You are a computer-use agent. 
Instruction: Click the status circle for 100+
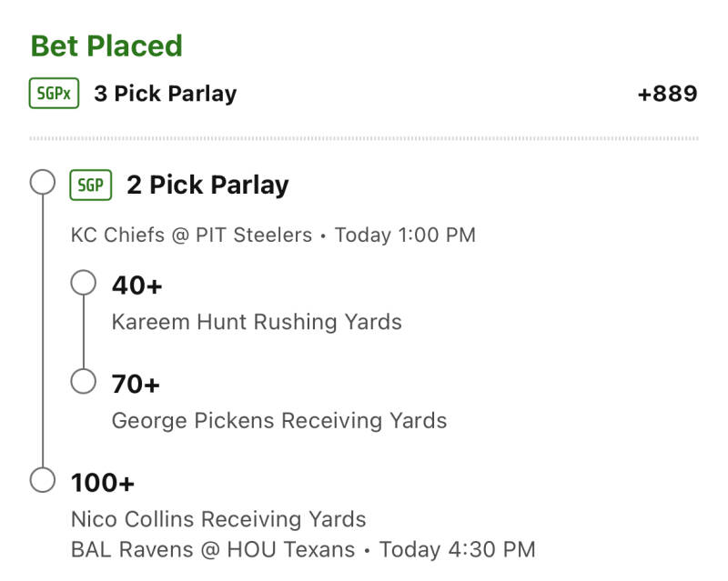(x=43, y=479)
